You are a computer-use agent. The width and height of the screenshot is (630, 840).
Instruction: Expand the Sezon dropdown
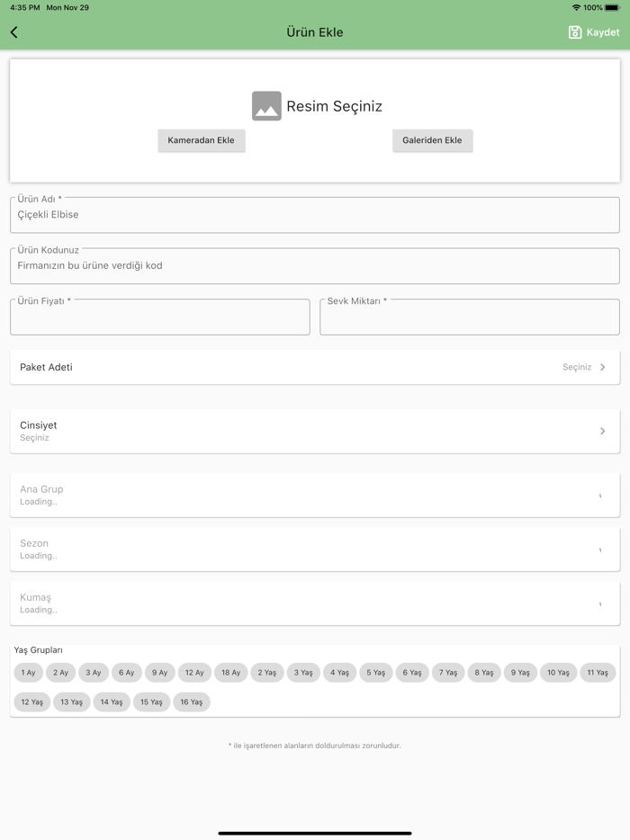pyautogui.click(x=315, y=550)
